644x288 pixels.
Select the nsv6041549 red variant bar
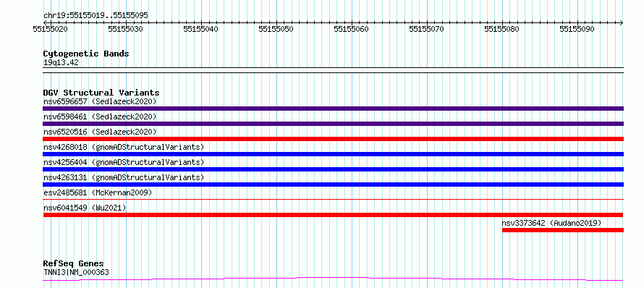(333, 215)
